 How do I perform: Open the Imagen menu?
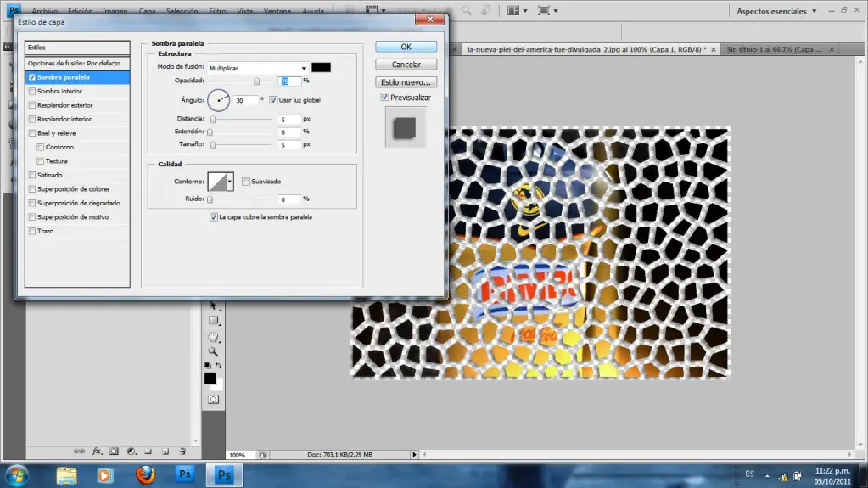point(115,11)
